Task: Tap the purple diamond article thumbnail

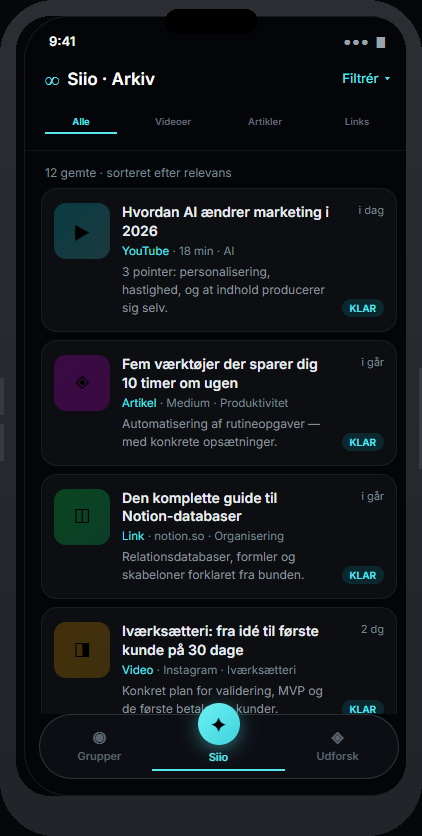Action: point(82,383)
